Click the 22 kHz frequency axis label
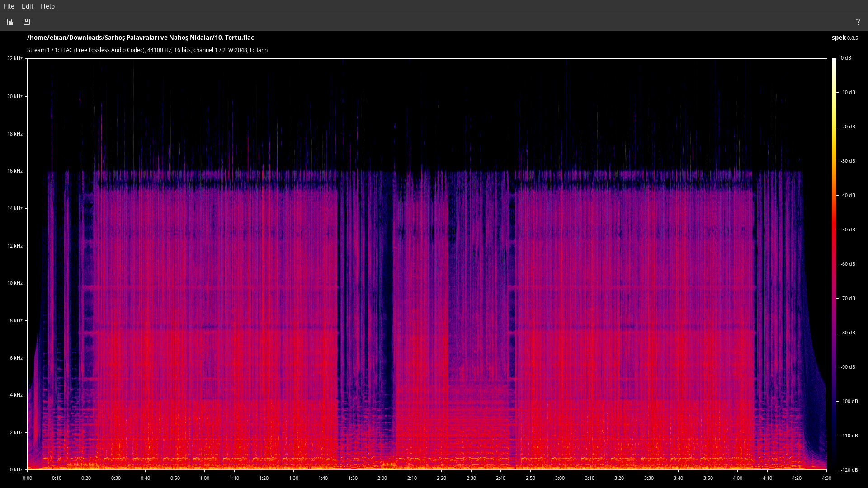The width and height of the screenshot is (868, 488). (14, 58)
